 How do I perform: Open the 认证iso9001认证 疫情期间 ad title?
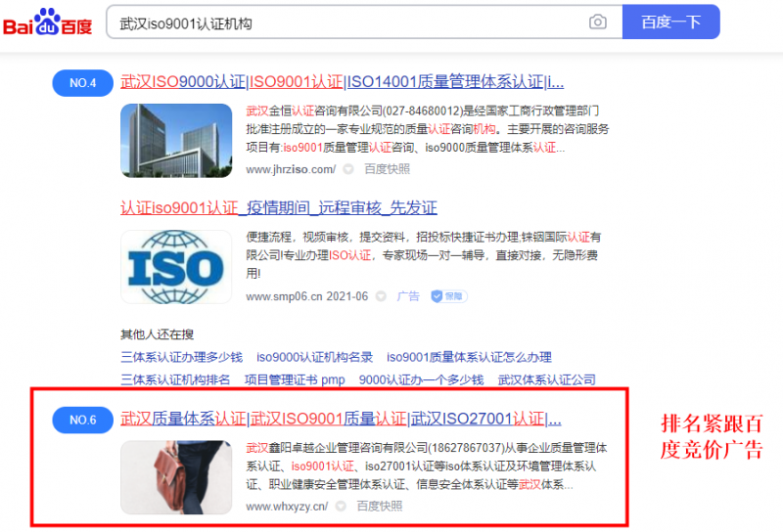(x=278, y=208)
